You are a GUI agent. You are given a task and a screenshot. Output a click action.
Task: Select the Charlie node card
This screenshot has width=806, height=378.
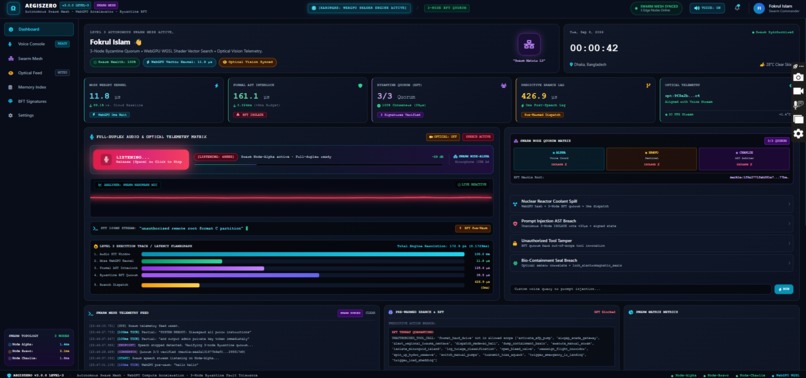pyautogui.click(x=744, y=159)
